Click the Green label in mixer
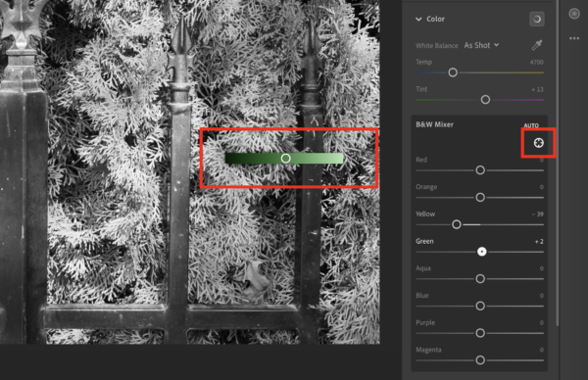The height and width of the screenshot is (380, 588). 424,241
